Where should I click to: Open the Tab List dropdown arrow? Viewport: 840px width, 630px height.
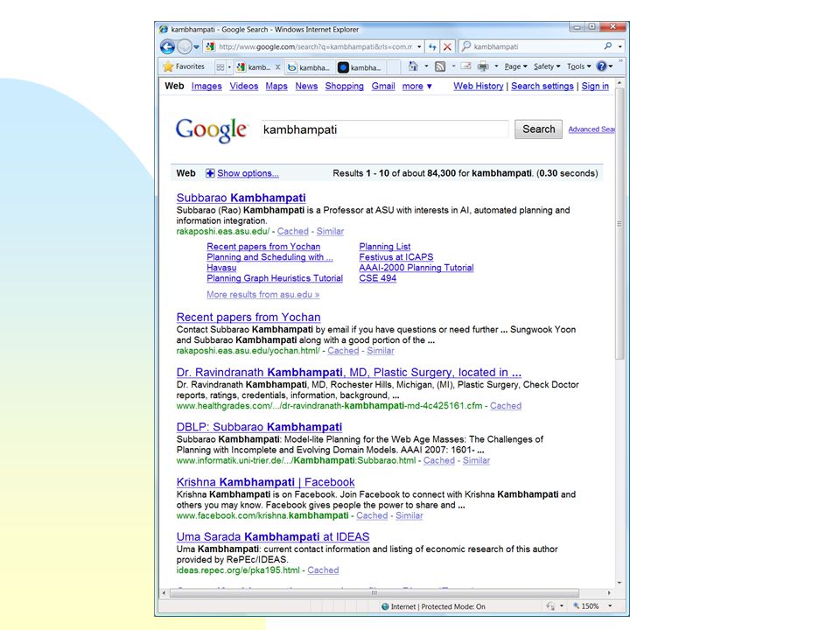point(229,67)
